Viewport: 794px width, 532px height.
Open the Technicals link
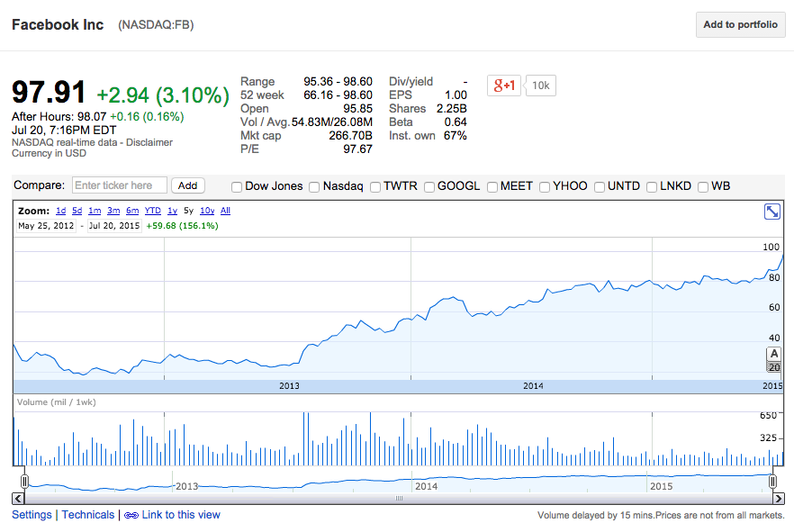[88, 515]
